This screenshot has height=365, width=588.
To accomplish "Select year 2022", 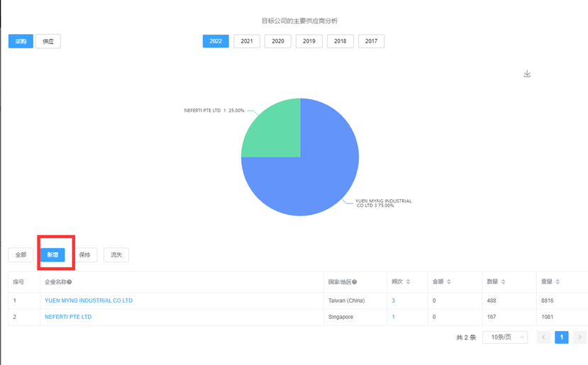I will [216, 41].
